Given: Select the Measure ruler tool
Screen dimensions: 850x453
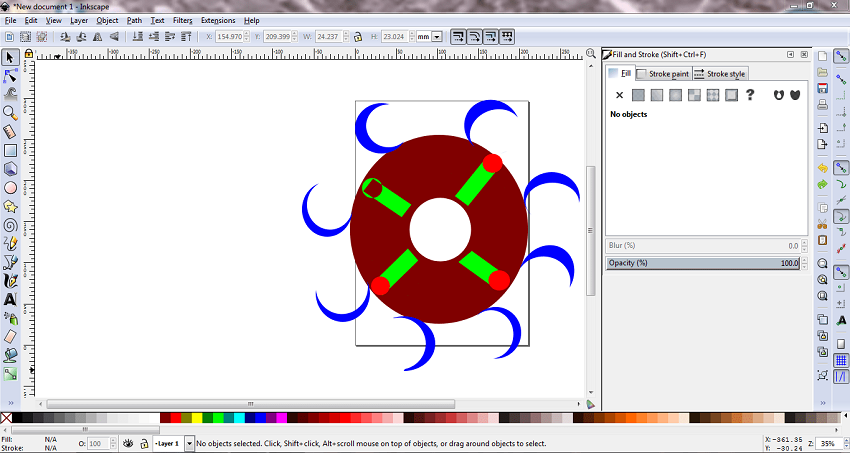Looking at the screenshot, I should click(x=10, y=132).
